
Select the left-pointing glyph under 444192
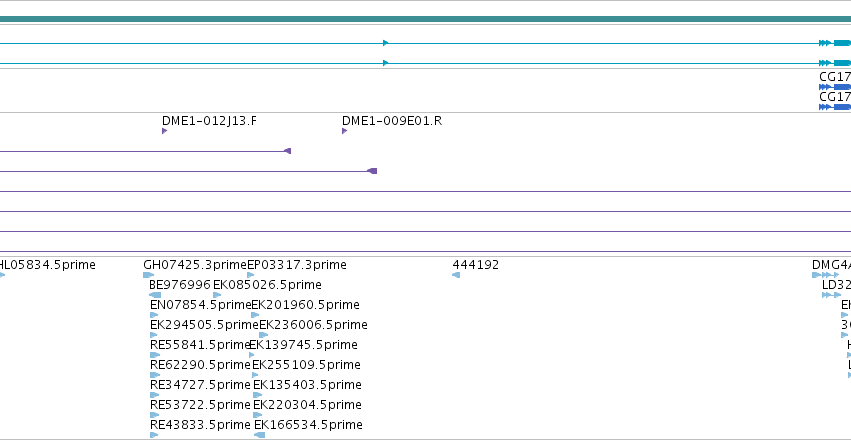[x=456, y=275]
